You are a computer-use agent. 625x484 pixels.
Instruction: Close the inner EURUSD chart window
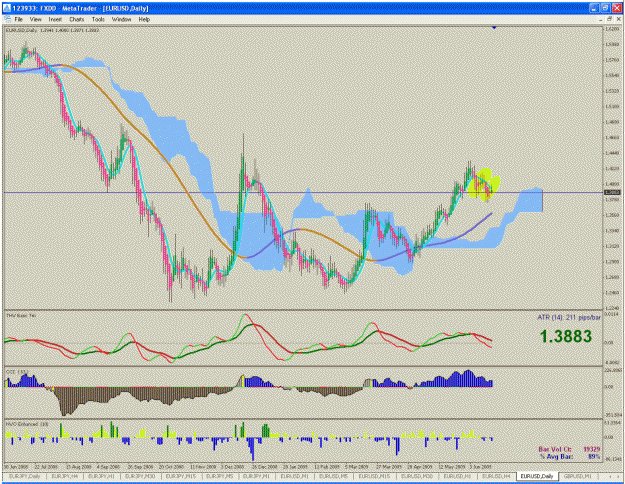(617, 19)
